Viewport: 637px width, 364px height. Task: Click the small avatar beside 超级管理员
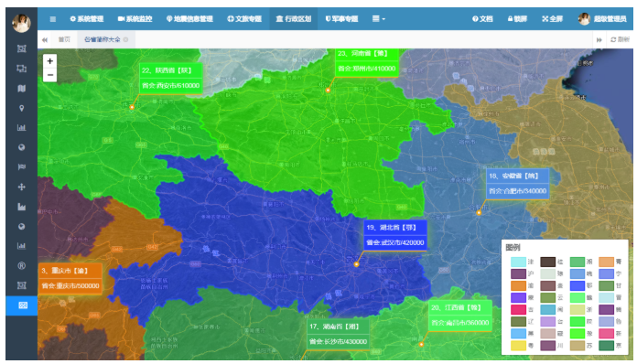coord(584,19)
